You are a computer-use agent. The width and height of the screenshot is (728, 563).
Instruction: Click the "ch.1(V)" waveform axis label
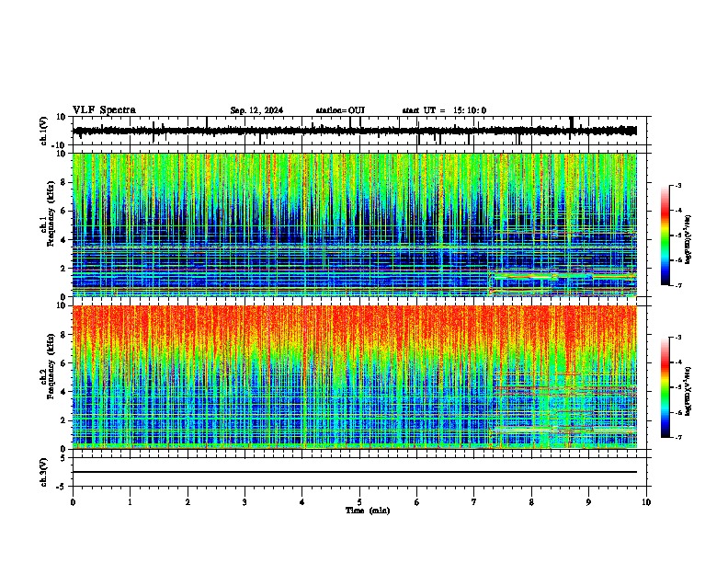coord(44,131)
